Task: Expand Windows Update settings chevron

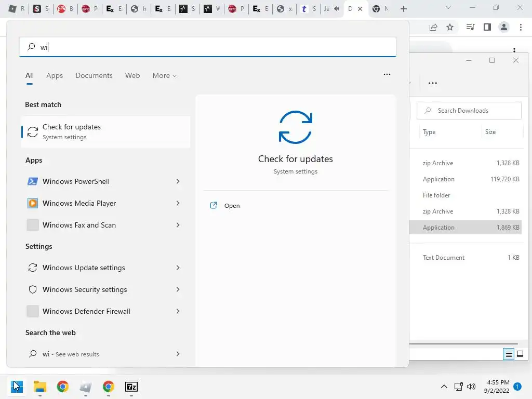Action: point(178,268)
